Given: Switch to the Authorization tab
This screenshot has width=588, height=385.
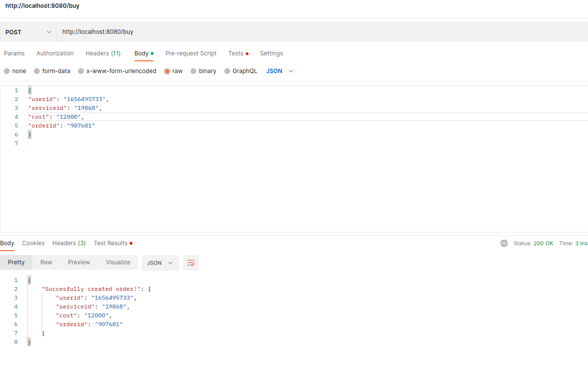Looking at the screenshot, I should (x=54, y=53).
